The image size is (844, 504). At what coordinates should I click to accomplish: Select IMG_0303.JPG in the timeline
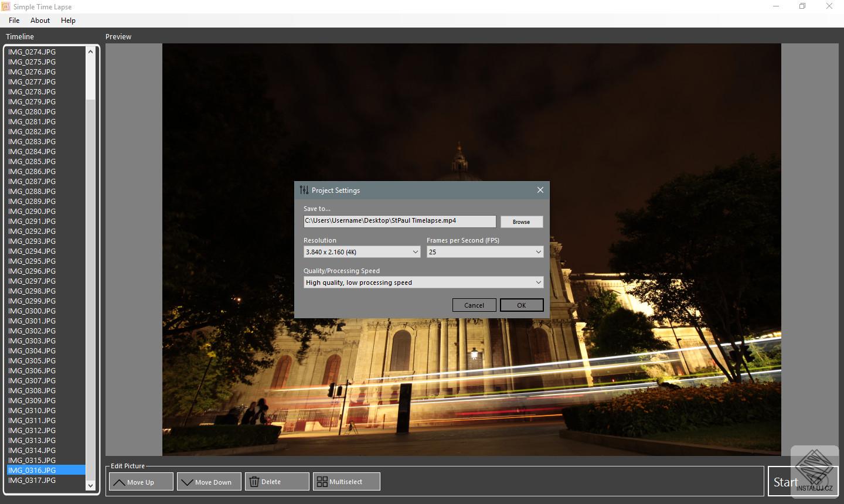click(x=46, y=340)
